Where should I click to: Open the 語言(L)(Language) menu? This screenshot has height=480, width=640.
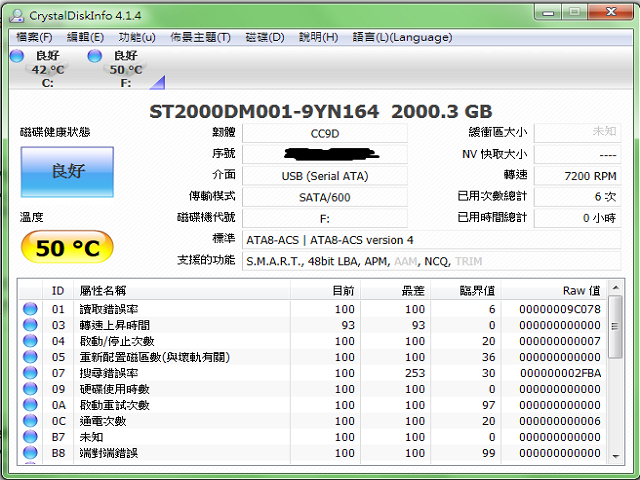click(x=402, y=38)
